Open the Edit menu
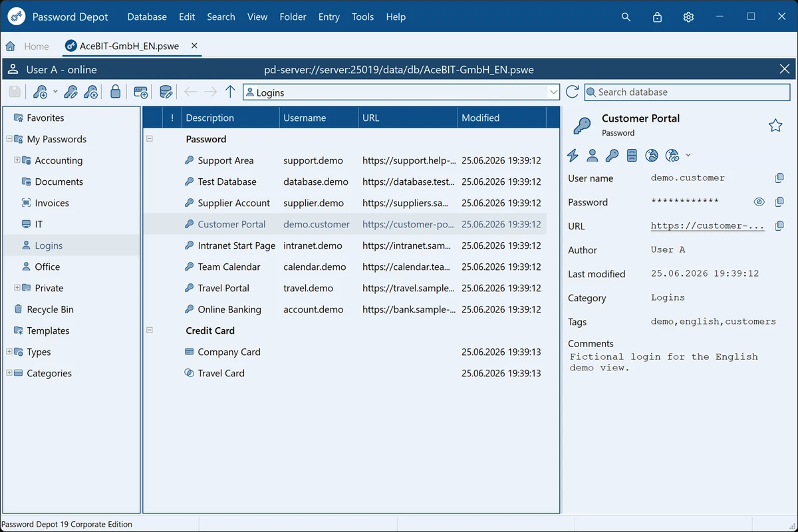 click(x=187, y=17)
